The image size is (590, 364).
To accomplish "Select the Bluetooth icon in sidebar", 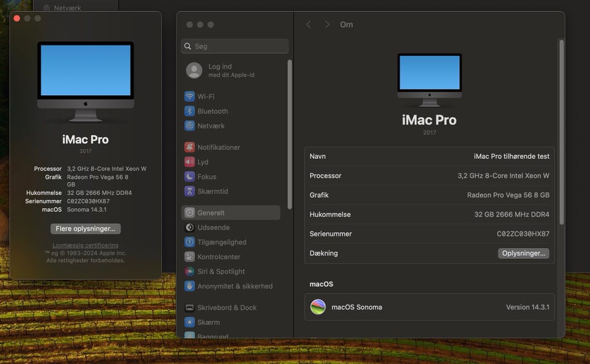I will [190, 111].
